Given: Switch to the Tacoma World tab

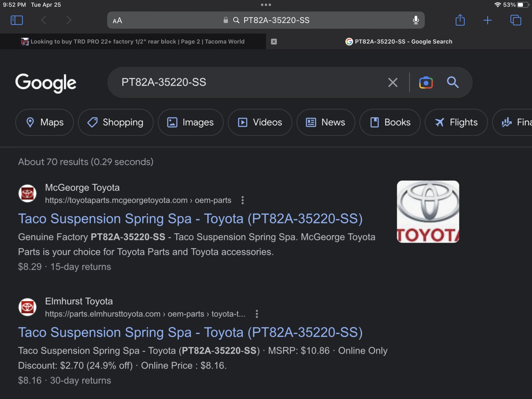Looking at the screenshot, I should coord(133,42).
